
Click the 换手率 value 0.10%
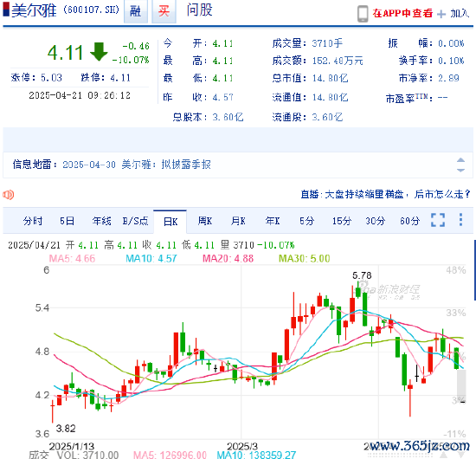[451, 61]
